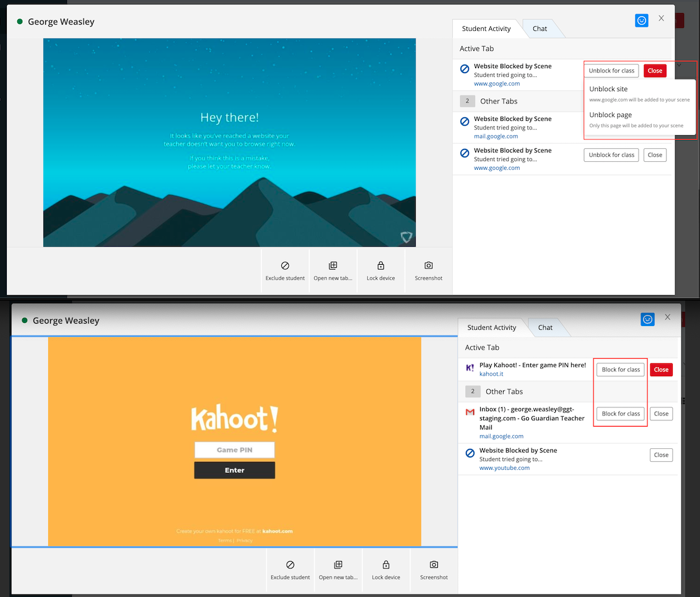Click Unblock for class for last www.google.com tab
700x597 pixels.
click(x=611, y=155)
